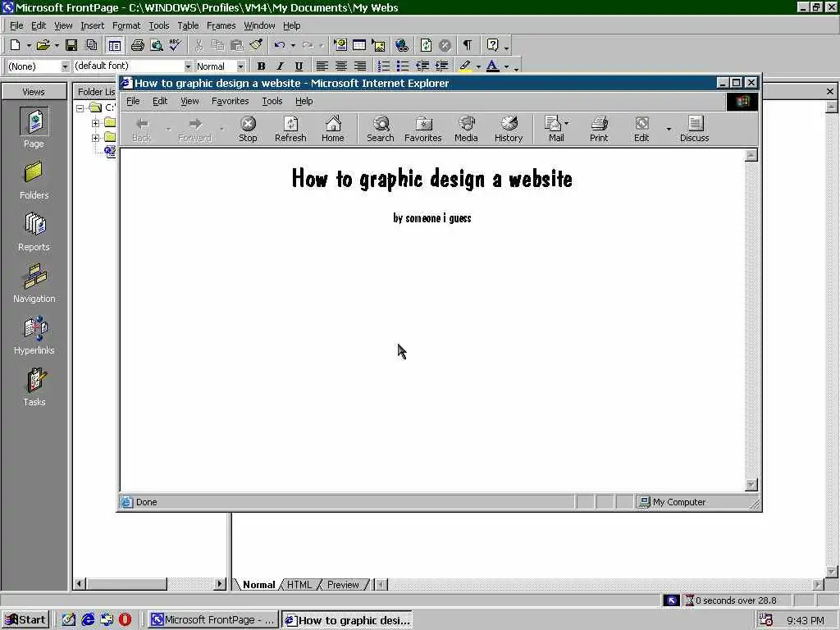Save the page with the floppy disk icon
Screen dimensions: 840x630
pyautogui.click(x=71, y=46)
